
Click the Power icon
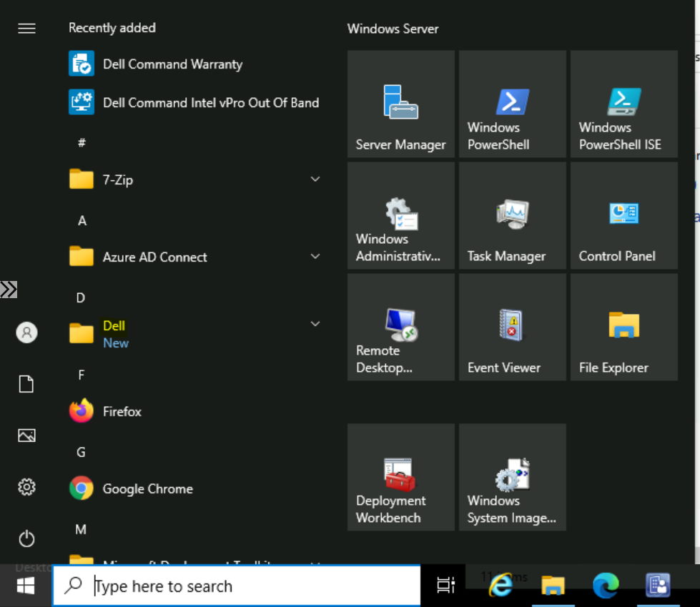click(x=26, y=538)
